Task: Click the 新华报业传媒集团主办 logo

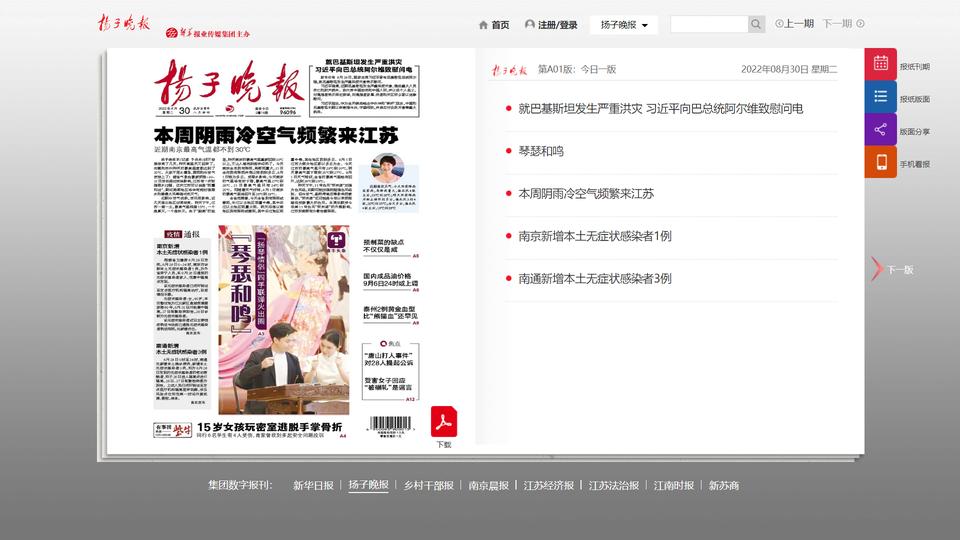Action: tap(208, 33)
